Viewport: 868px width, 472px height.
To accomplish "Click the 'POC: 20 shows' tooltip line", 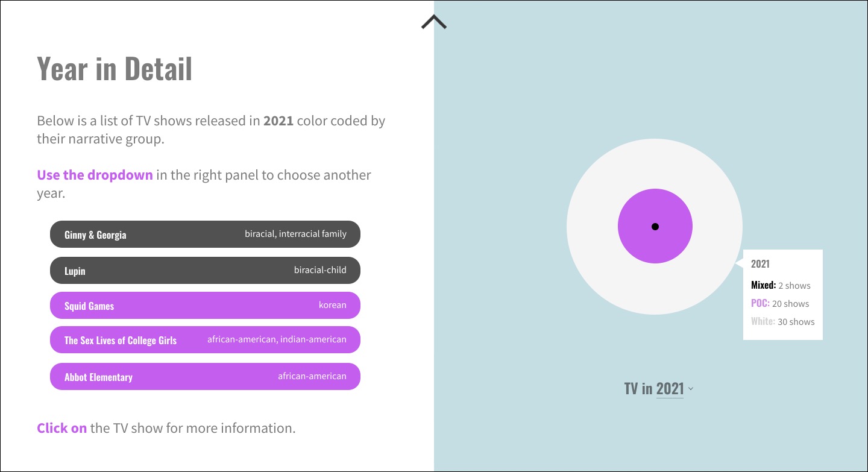I will tap(780, 304).
